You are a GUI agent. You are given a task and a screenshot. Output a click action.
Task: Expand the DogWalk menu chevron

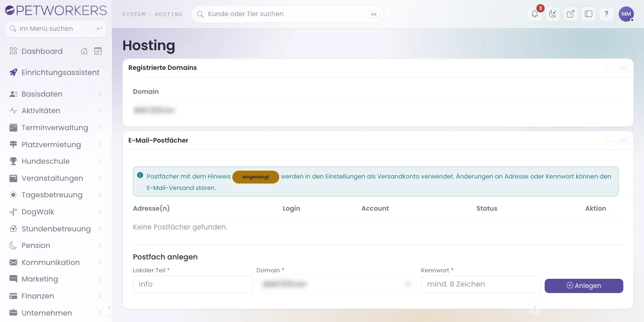pos(100,212)
